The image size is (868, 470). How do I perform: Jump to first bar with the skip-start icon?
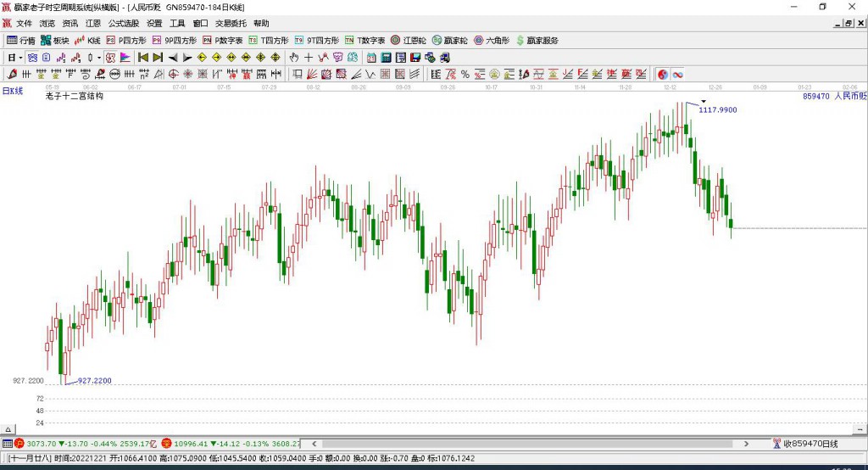tap(143, 57)
